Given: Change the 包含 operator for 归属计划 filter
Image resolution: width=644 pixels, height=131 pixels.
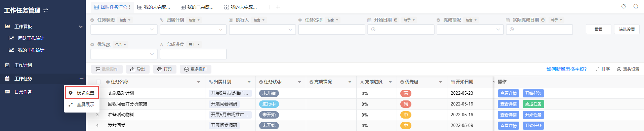Looking at the screenshot, I should pyautogui.click(x=194, y=20).
